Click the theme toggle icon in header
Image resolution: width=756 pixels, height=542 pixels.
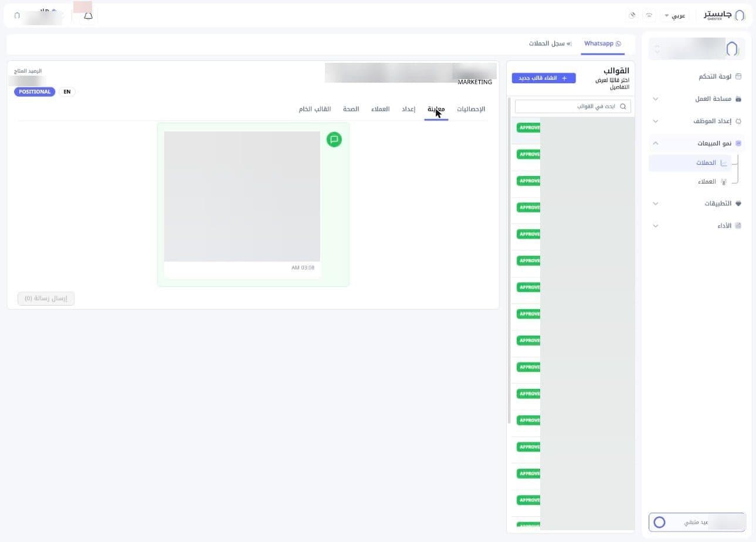pos(632,15)
